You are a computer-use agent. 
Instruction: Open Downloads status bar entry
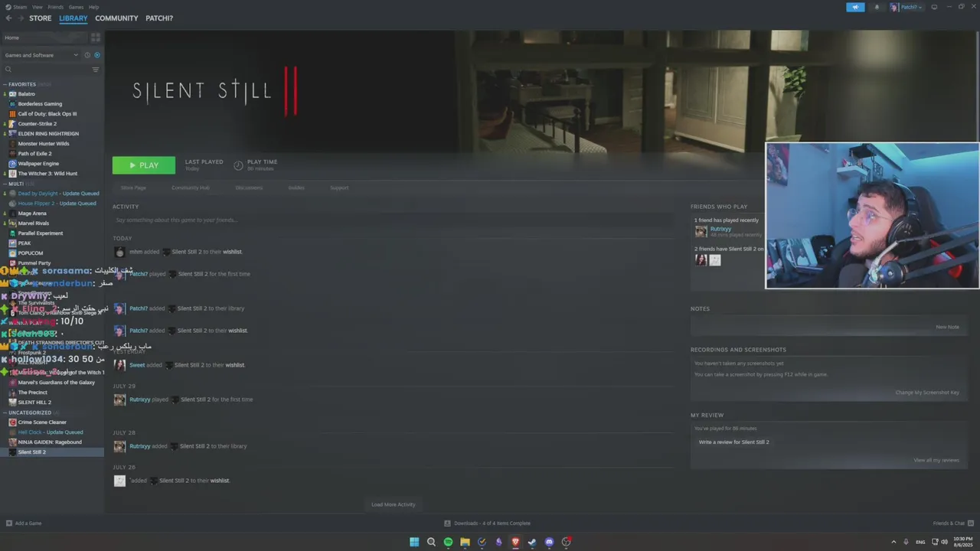pyautogui.click(x=488, y=523)
